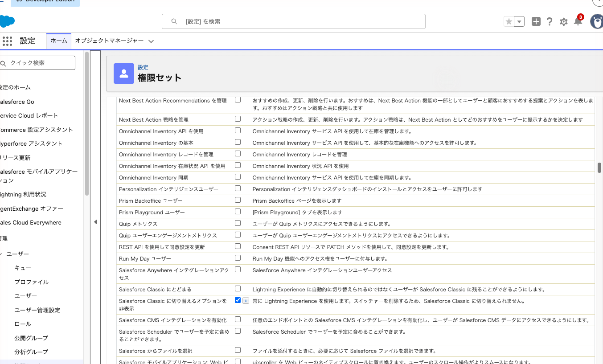Viewport: 603px width, 364px height.
Task: Check Run My Day ユーザー checkbox
Action: point(238,258)
